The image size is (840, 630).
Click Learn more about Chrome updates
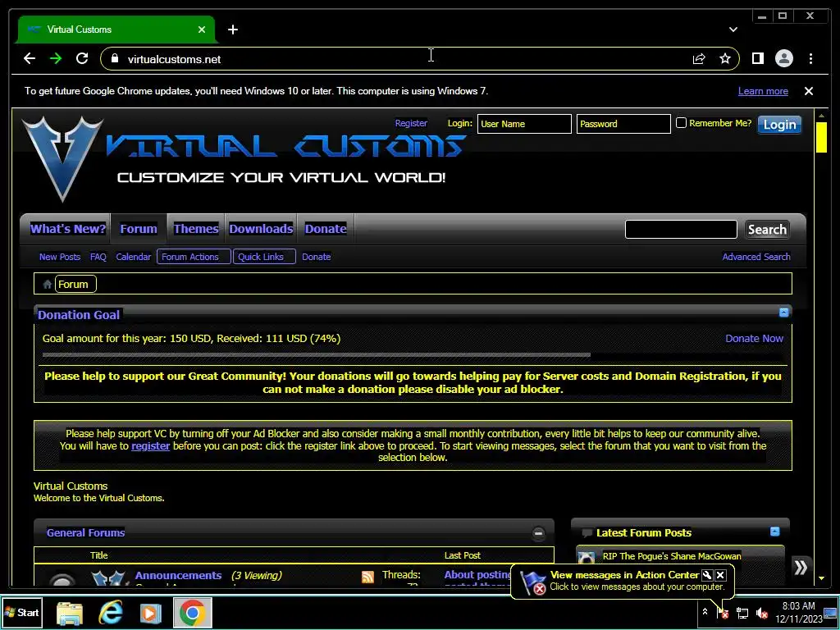pos(763,91)
